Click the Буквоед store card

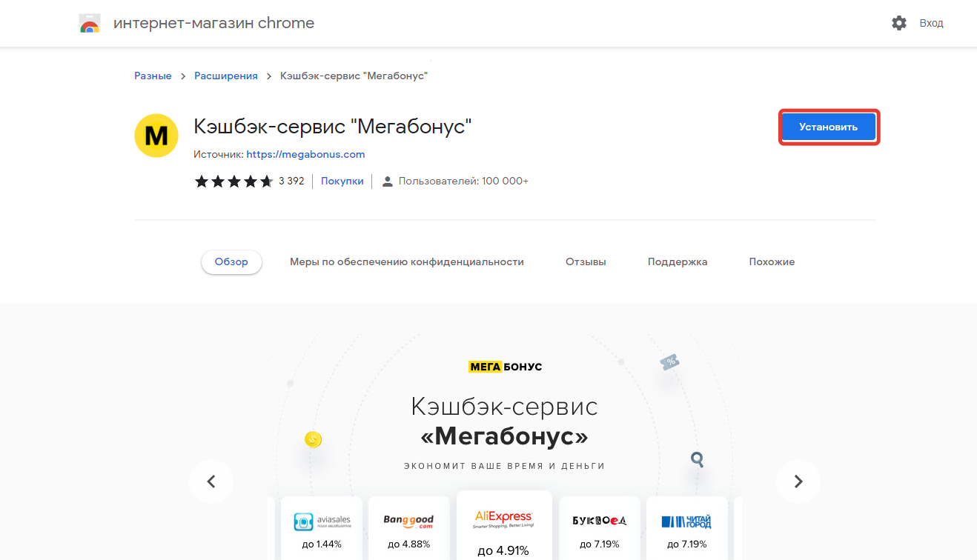(599, 528)
